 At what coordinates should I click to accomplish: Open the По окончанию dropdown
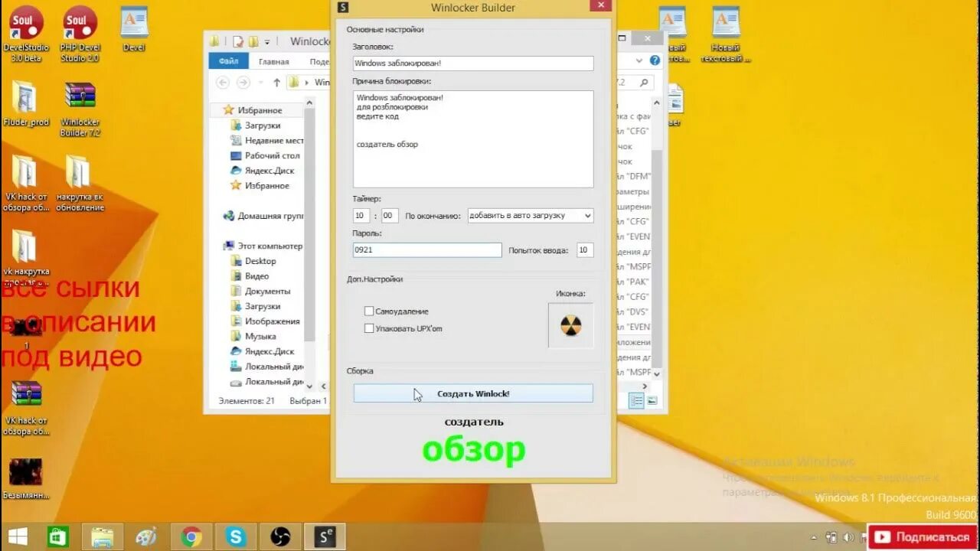[530, 216]
